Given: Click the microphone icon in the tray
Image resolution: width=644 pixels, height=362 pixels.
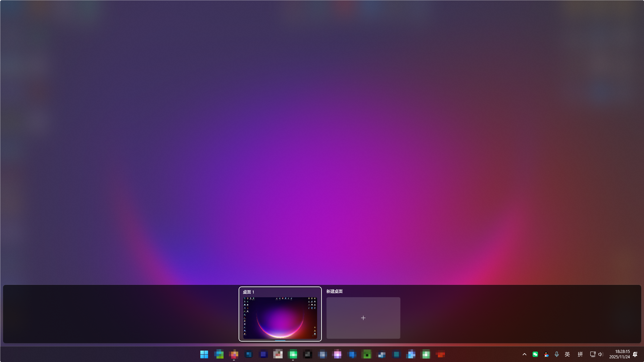Looking at the screenshot, I should [556, 354].
